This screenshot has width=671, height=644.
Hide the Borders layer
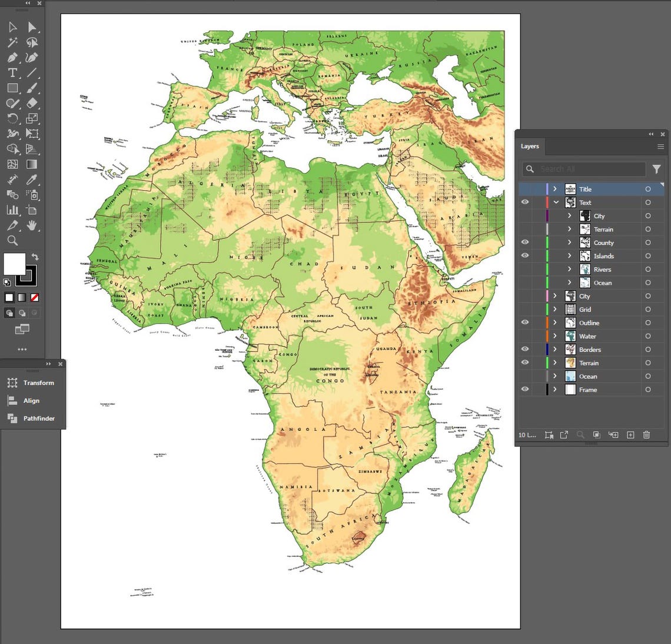pyautogui.click(x=525, y=349)
